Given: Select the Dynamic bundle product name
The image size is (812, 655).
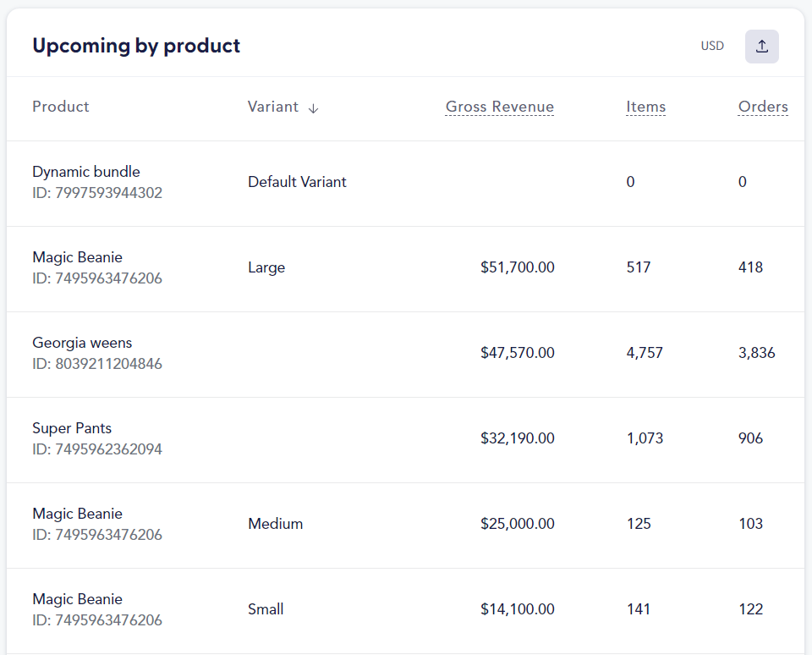Looking at the screenshot, I should 85,172.
